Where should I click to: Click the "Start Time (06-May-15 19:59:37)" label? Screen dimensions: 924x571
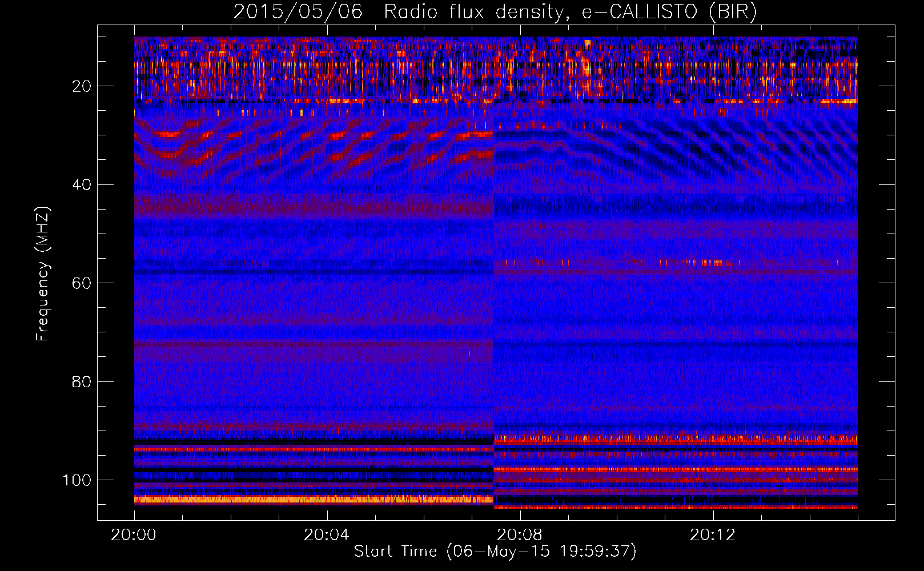point(495,552)
